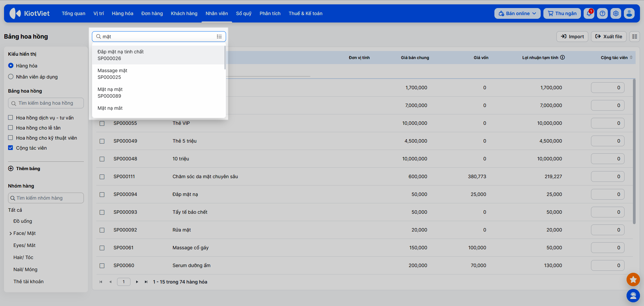644x306 pixels.
Task: Click the orange star floating button
Action: point(633,279)
